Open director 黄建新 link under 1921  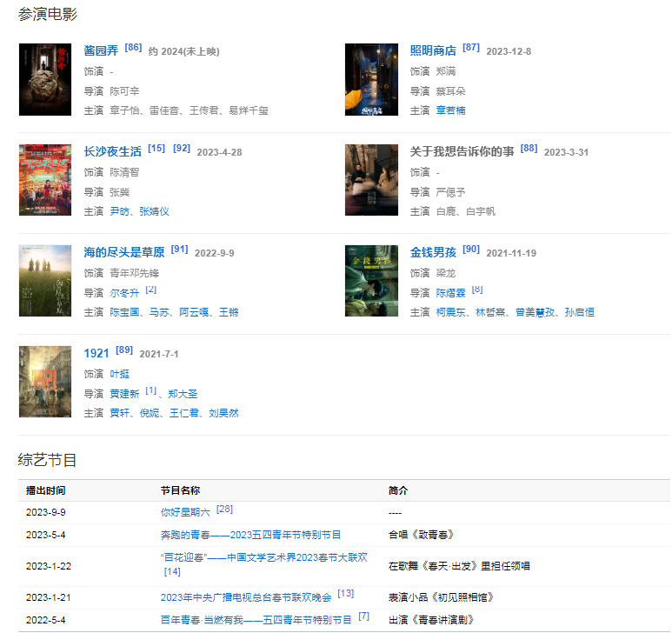tap(124, 394)
